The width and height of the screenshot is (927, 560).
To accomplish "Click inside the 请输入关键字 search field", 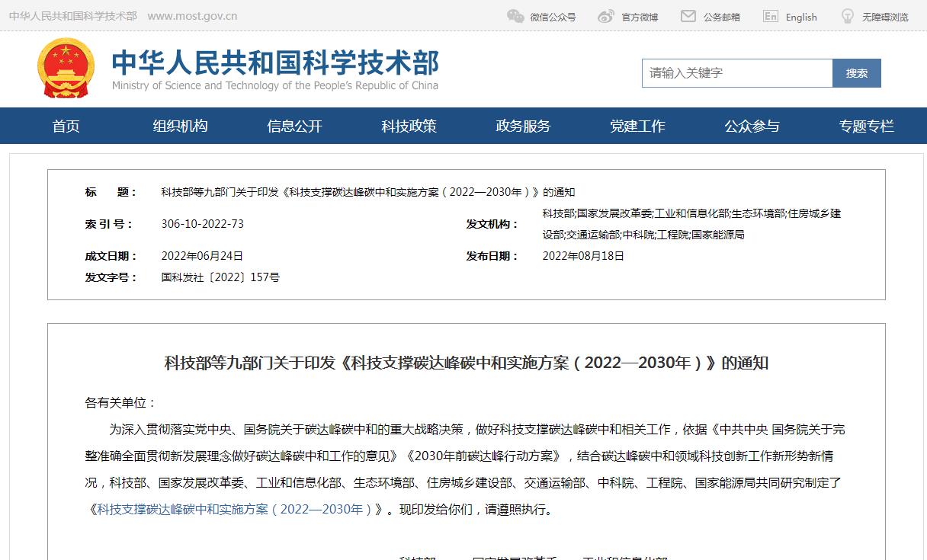I will click(736, 73).
